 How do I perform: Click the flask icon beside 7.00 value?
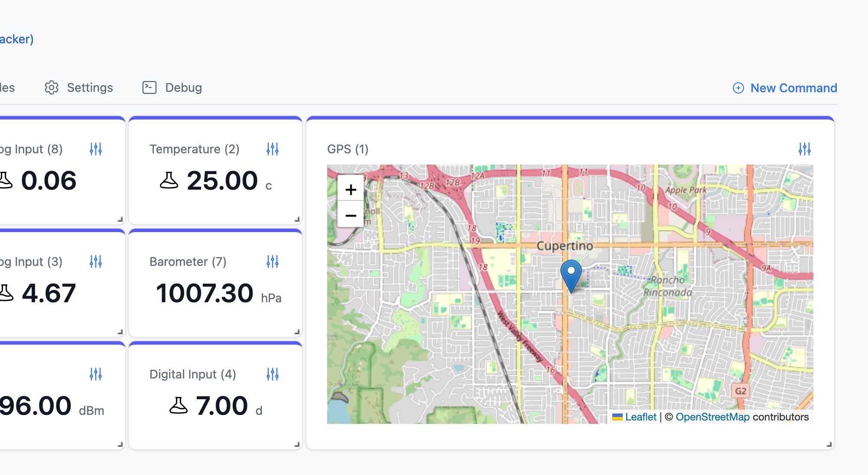point(178,406)
